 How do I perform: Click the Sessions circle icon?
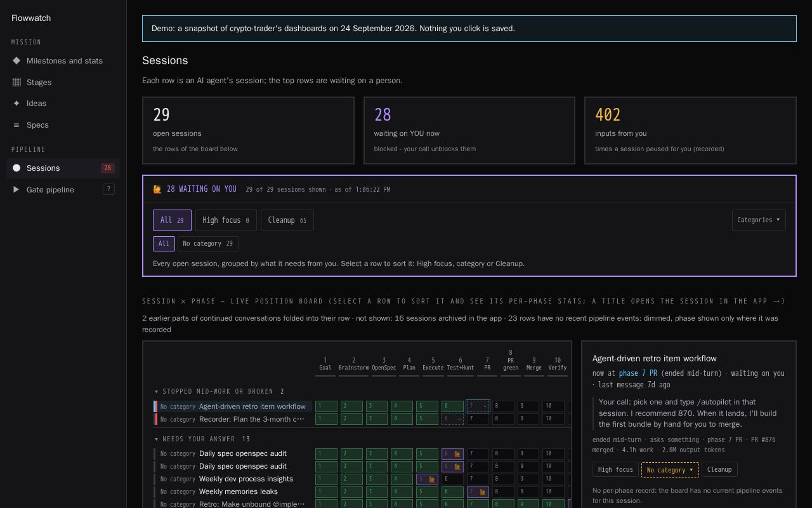tap(16, 168)
